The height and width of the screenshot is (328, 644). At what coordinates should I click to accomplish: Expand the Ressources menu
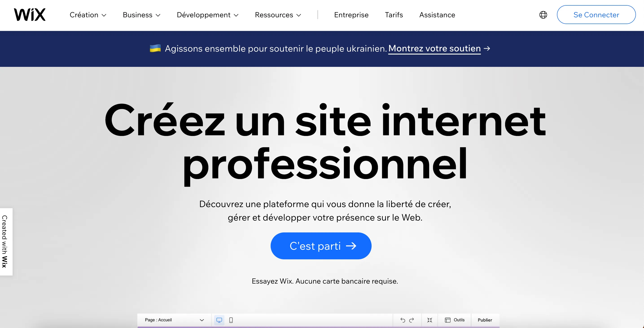(x=278, y=15)
